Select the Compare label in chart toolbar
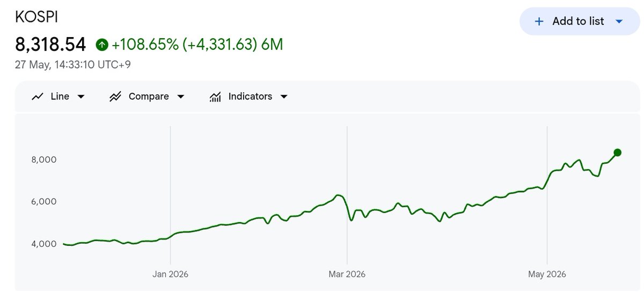The image size is (644, 292). point(149,97)
